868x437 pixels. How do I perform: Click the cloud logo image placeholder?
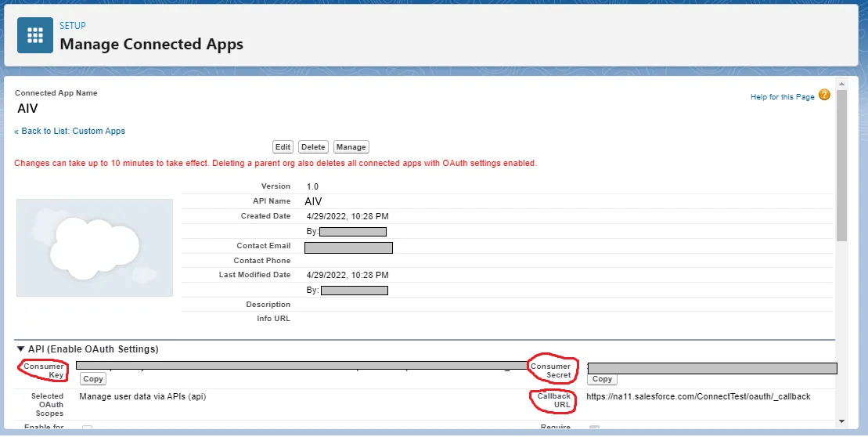pyautogui.click(x=95, y=247)
